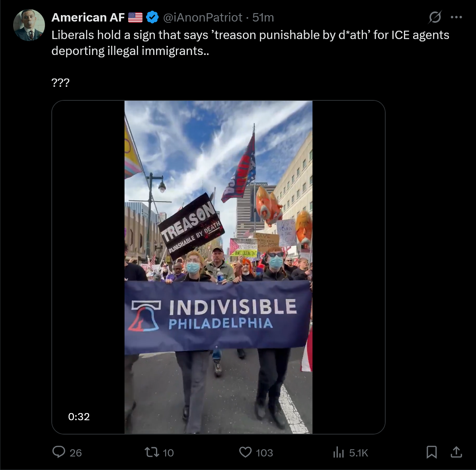Repost the tweet using the retweet arrows icon
476x470 pixels.
tap(152, 452)
